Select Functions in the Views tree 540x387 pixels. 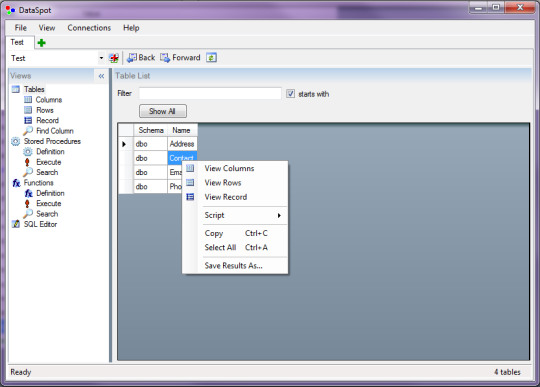coord(39,182)
